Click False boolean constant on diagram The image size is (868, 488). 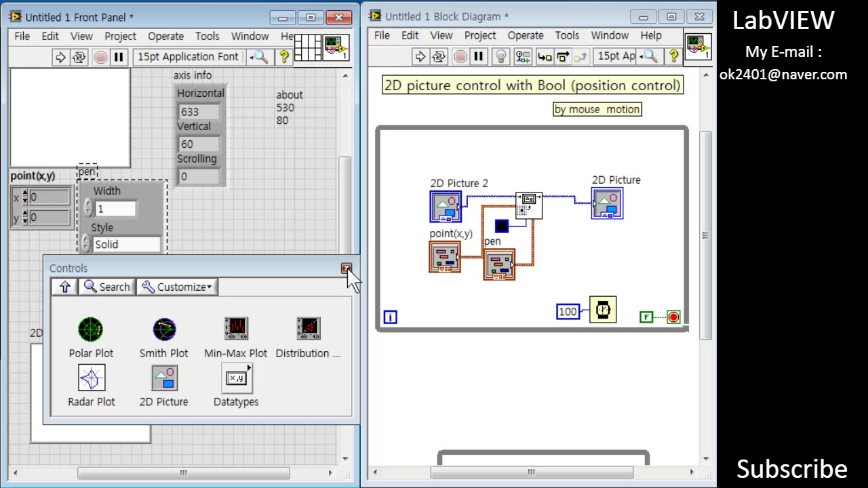[x=646, y=317]
